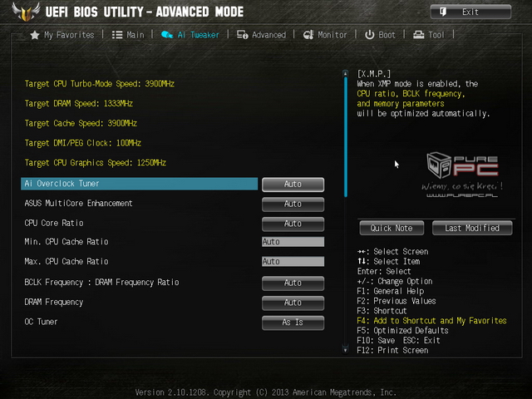
Task: Click scrollbar down arrow of settings list
Action: point(346,349)
